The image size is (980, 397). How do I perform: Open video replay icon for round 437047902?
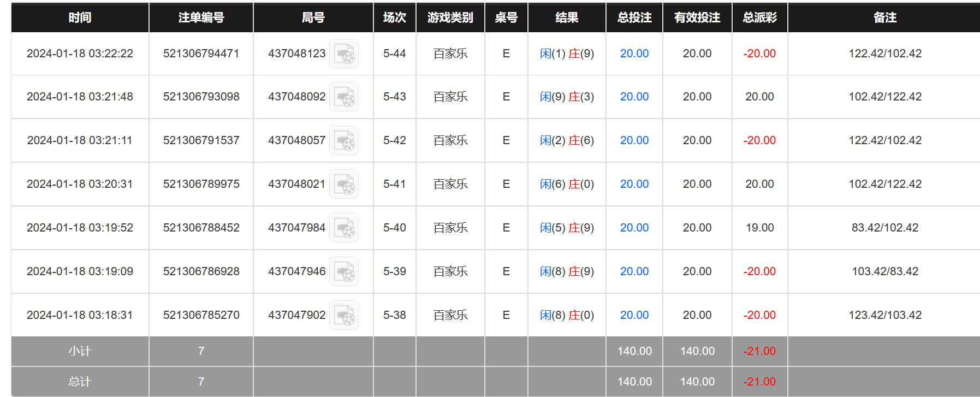[344, 315]
